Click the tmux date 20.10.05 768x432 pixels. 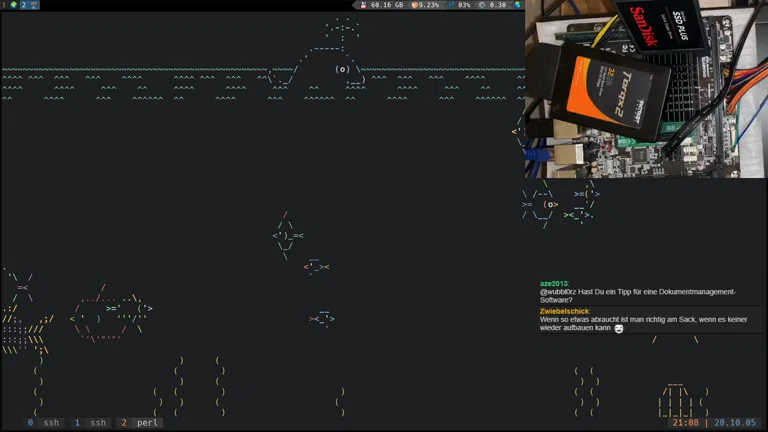click(735, 423)
